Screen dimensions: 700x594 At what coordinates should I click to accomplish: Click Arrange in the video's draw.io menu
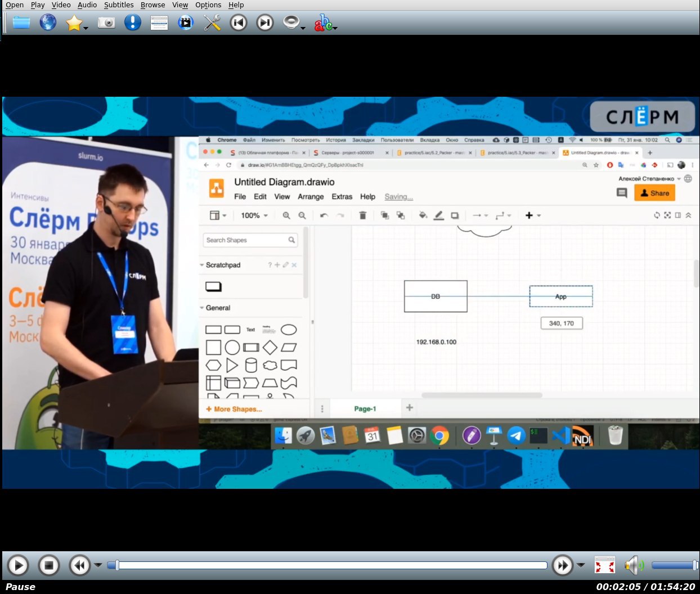click(311, 196)
